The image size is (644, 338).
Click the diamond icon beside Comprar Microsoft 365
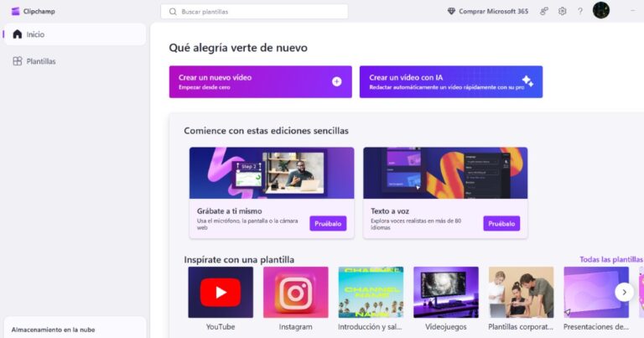coord(451,12)
